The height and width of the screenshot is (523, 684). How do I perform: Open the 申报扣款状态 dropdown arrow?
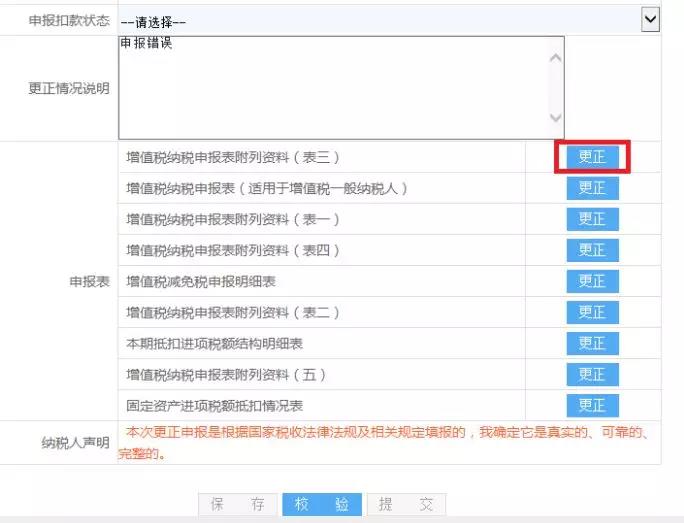(650, 20)
